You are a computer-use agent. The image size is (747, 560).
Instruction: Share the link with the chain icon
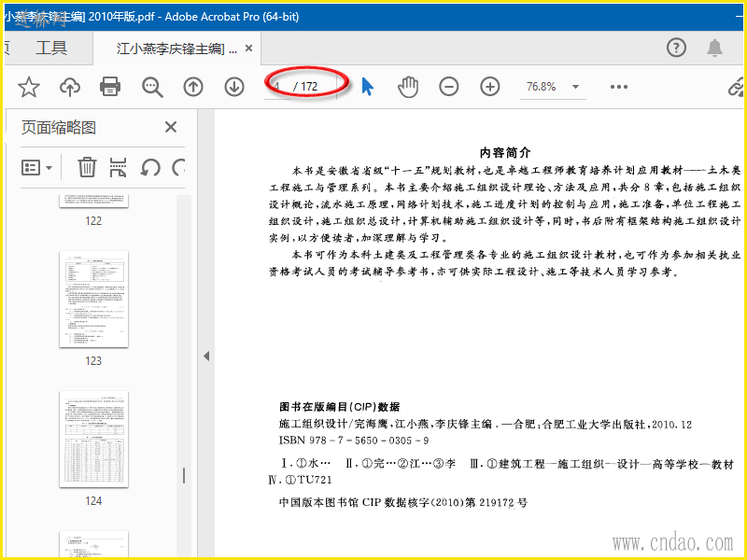737,87
